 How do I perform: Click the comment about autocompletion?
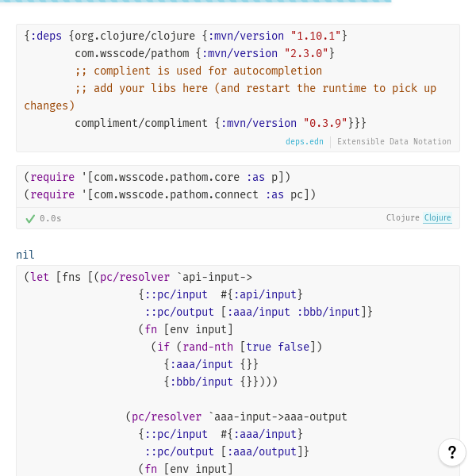198,71
